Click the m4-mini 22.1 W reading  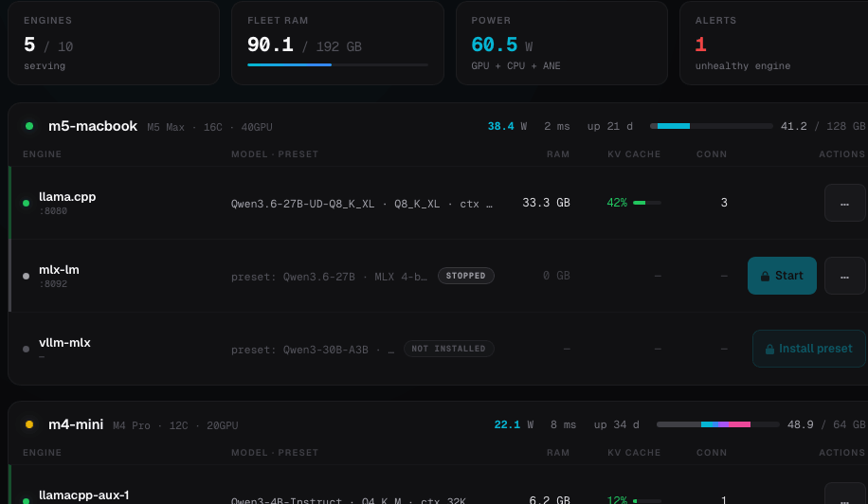pyautogui.click(x=514, y=424)
